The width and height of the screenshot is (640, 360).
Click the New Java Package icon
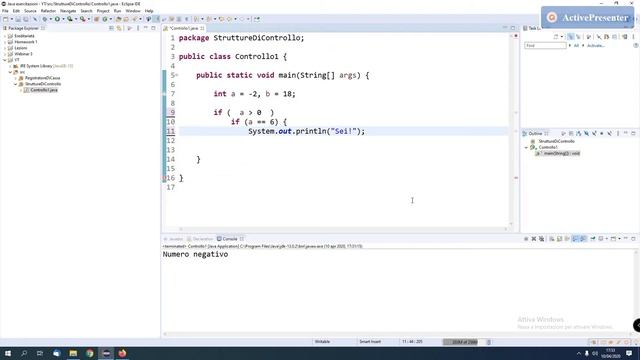coord(96,19)
